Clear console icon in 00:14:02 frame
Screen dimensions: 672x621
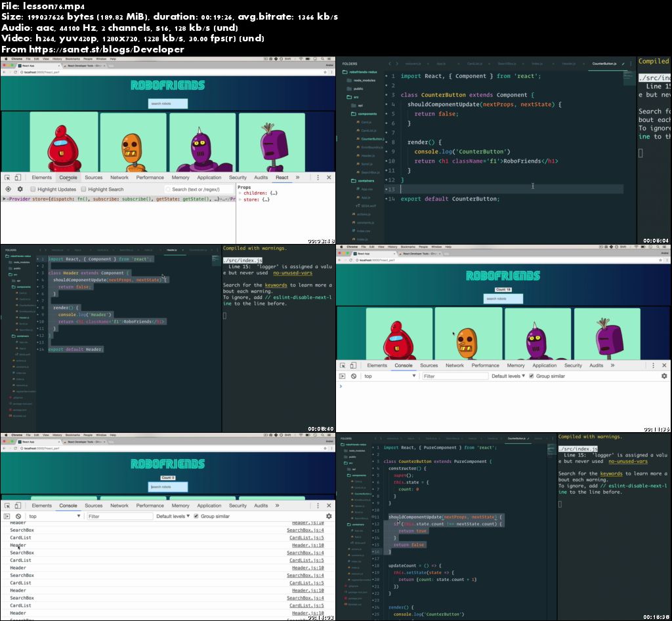pyautogui.click(x=18, y=516)
